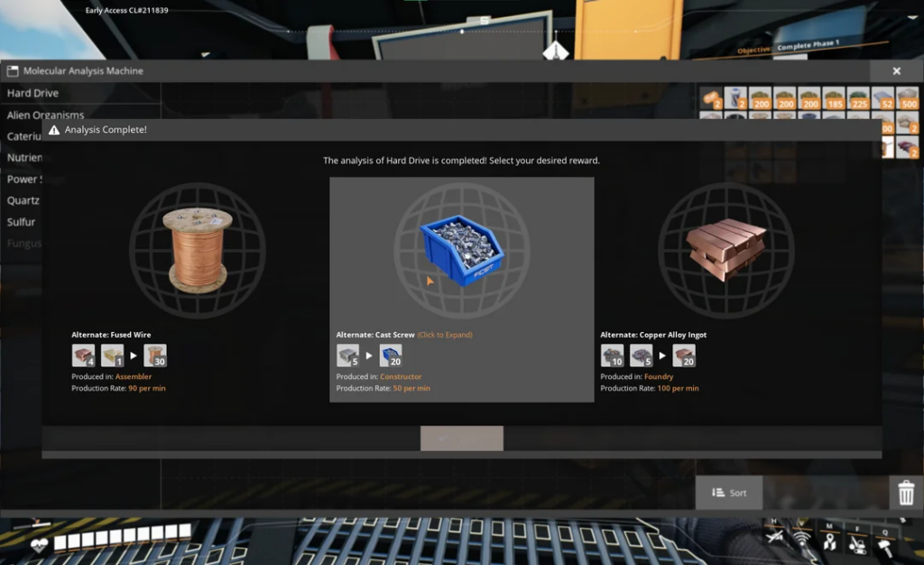
Task: Click the Early Access CL#211839 build text
Action: [x=126, y=10]
